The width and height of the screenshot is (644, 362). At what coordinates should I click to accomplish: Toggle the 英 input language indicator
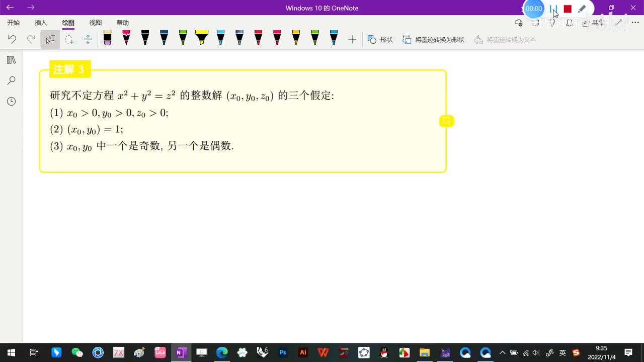click(x=562, y=352)
